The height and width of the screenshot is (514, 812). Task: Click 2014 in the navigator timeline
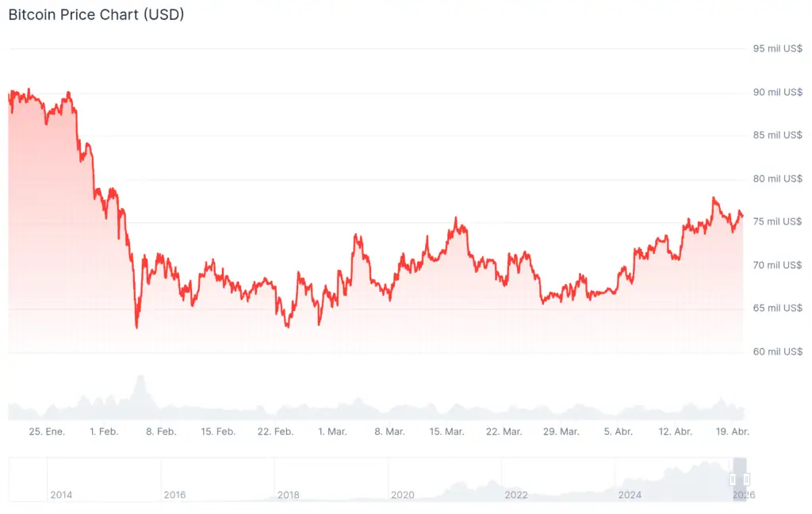(61, 495)
